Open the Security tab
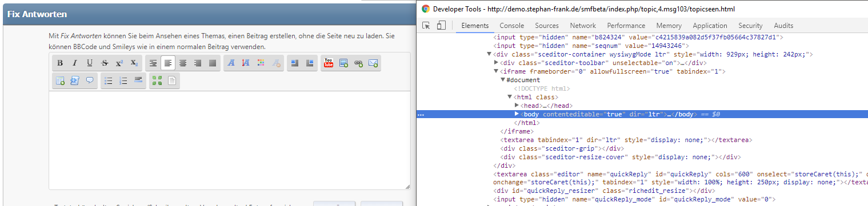This screenshot has height=206, width=868. (x=750, y=26)
